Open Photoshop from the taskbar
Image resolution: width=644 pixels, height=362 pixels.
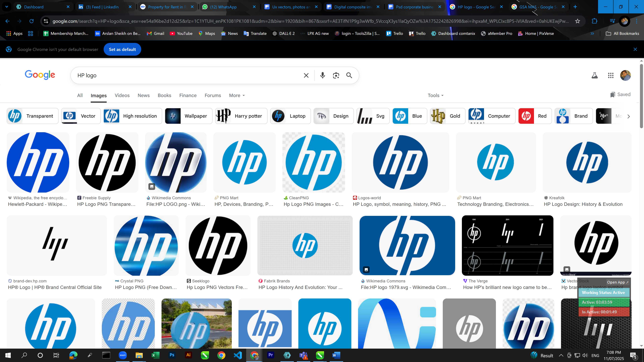(x=172, y=355)
